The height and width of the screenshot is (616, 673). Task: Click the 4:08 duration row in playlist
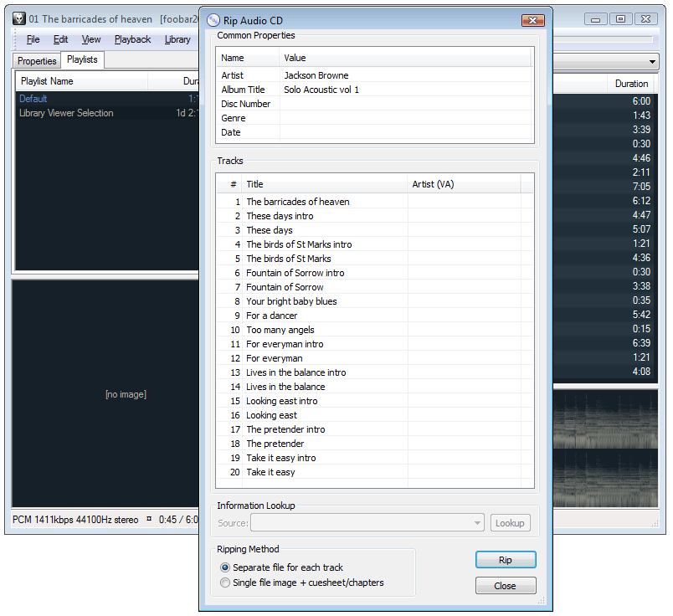[x=605, y=372]
